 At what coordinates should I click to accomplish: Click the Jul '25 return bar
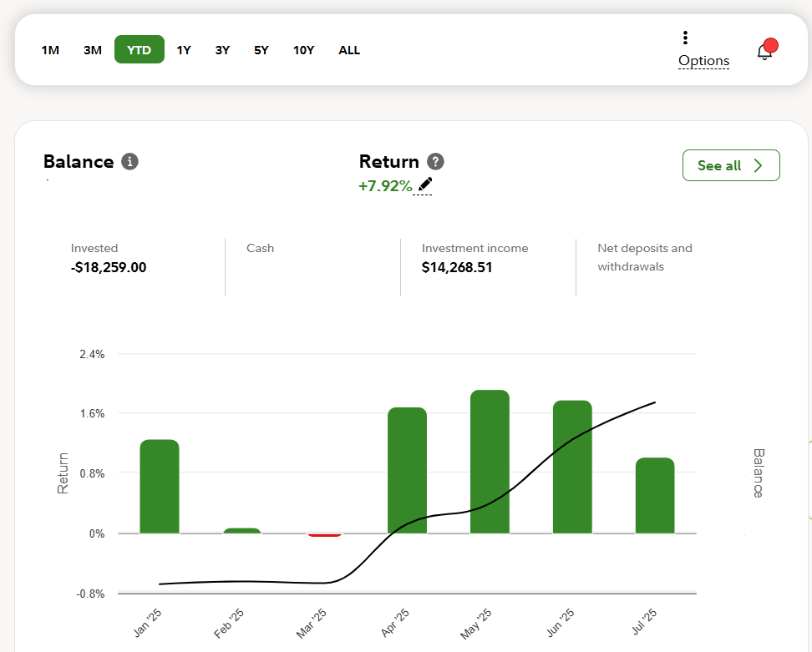click(654, 495)
